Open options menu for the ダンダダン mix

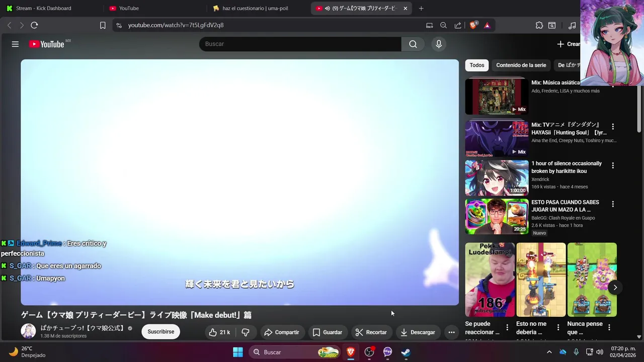click(x=613, y=127)
